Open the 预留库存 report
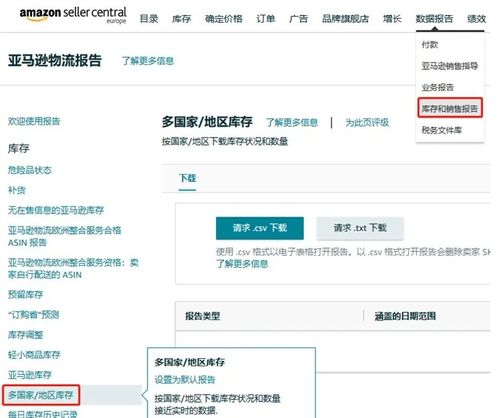Image resolution: width=499 pixels, height=418 pixels. [x=25, y=295]
